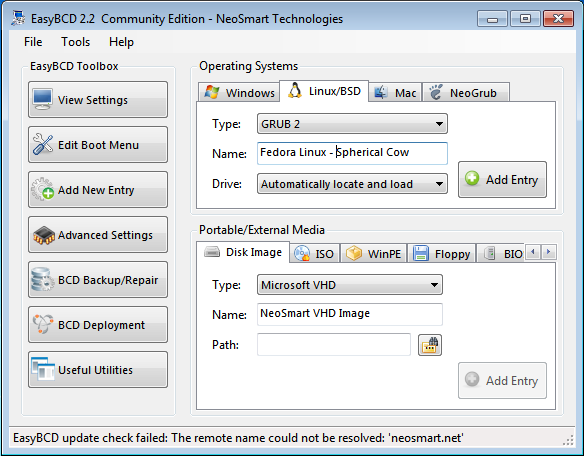Click the box icon on WinPE tab
The height and width of the screenshot is (456, 584).
pos(353,253)
